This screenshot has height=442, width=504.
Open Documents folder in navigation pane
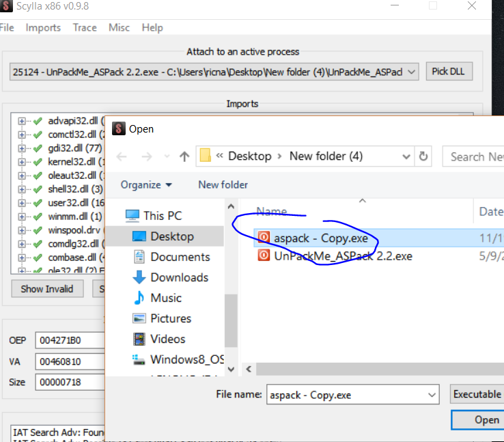pyautogui.click(x=180, y=257)
